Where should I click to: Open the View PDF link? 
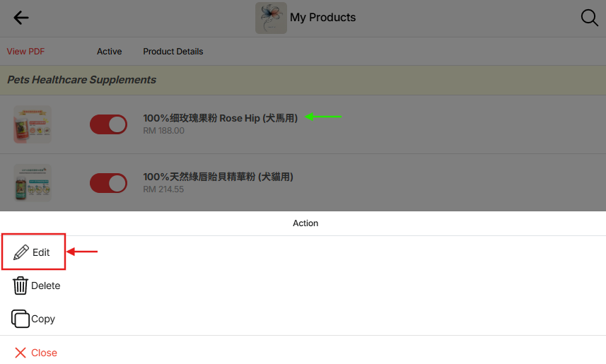click(25, 52)
